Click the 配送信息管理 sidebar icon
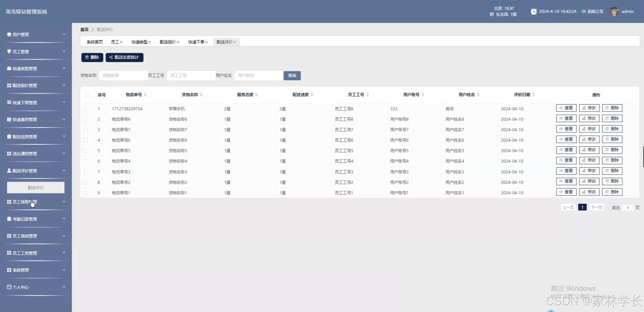The image size is (644, 312). click(x=9, y=136)
